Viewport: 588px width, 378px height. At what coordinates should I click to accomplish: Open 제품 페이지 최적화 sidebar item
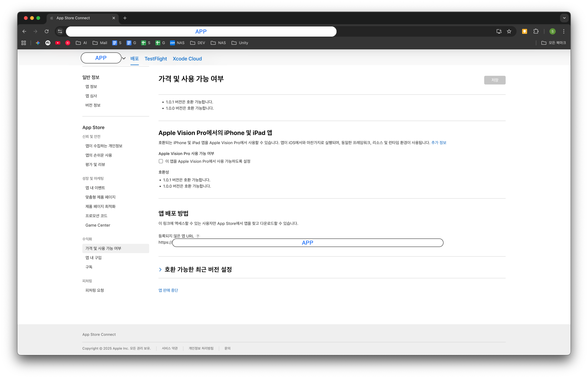(100, 207)
